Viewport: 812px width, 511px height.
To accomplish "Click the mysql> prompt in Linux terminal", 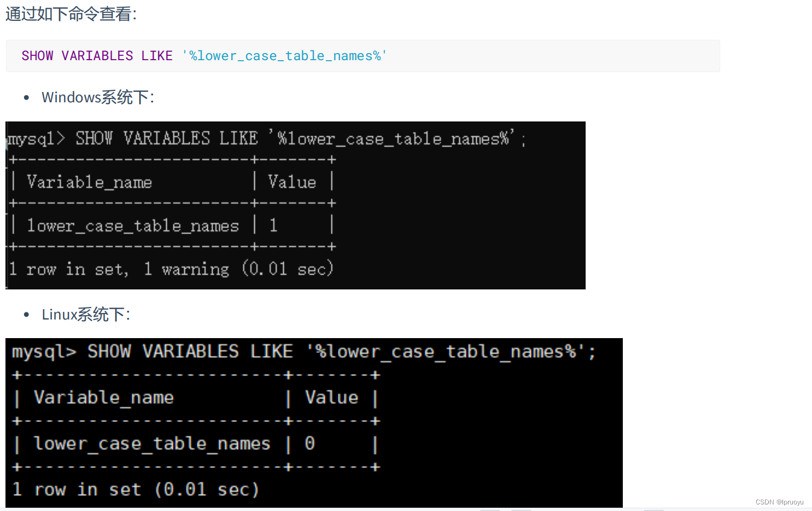I will pyautogui.click(x=44, y=352).
